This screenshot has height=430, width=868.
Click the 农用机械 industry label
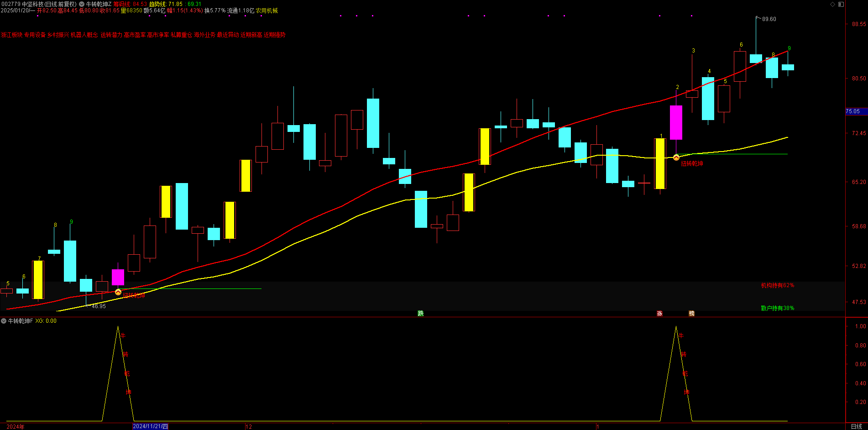267,10
